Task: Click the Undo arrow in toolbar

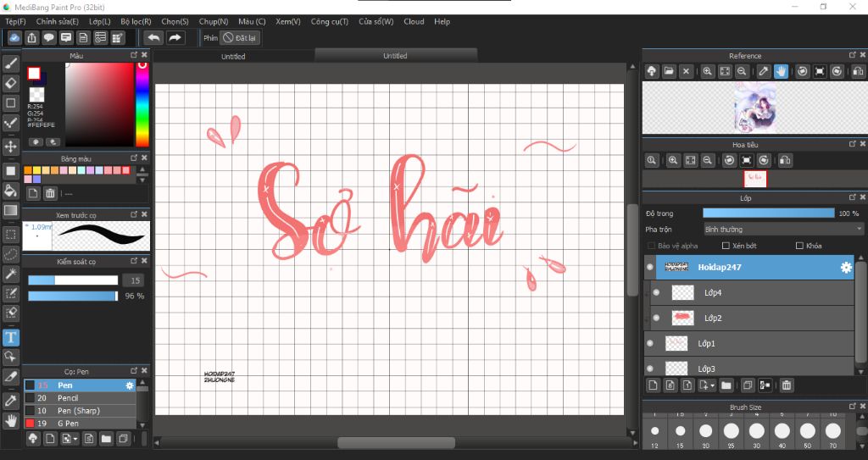Action: 154,37
